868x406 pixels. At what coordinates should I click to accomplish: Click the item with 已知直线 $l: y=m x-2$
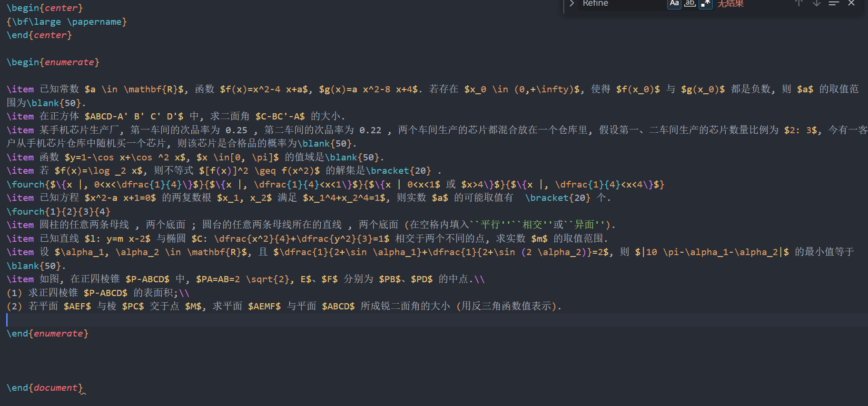click(x=307, y=239)
